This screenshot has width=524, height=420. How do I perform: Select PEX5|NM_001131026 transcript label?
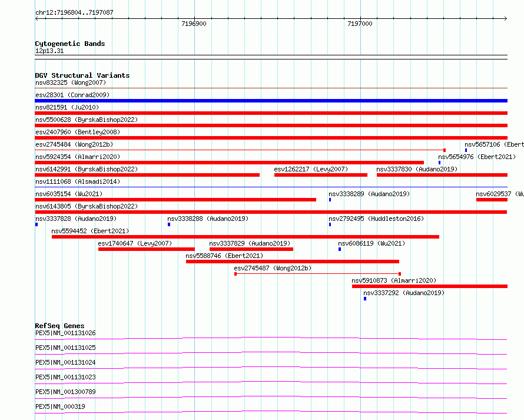pos(65,333)
